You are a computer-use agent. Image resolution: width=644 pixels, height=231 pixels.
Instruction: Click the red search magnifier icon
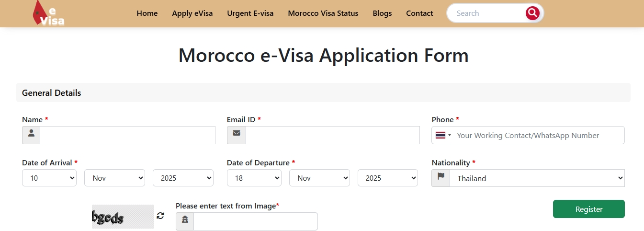pyautogui.click(x=532, y=13)
